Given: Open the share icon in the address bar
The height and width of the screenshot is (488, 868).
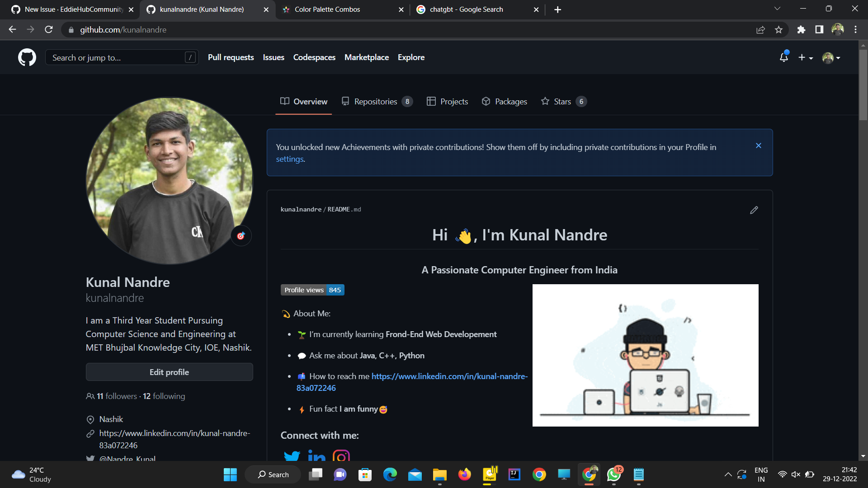Looking at the screenshot, I should tap(761, 29).
